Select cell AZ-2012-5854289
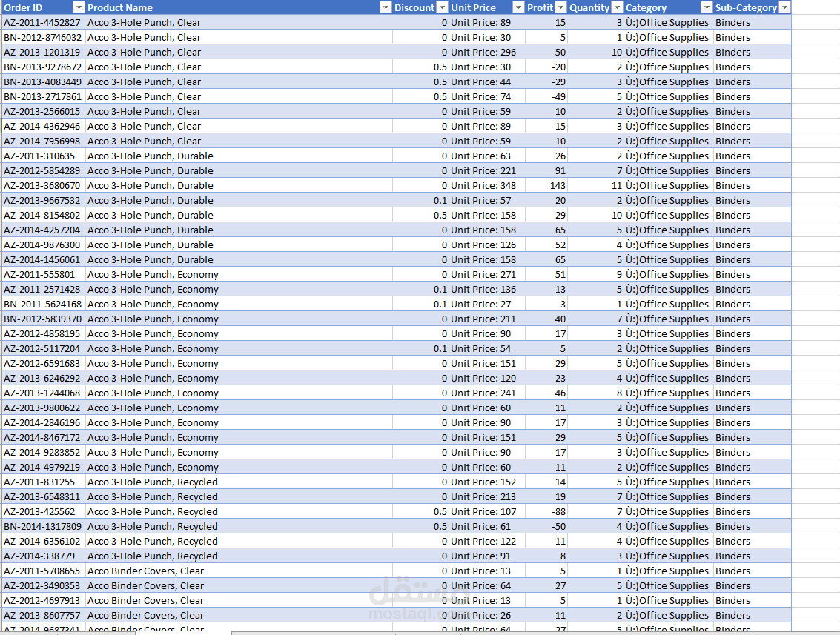The height and width of the screenshot is (635, 840). tap(44, 171)
